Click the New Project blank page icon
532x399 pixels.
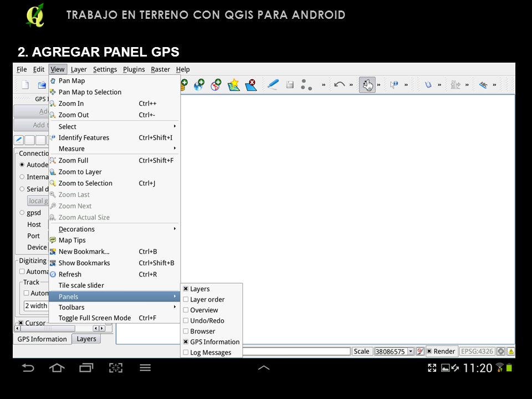point(25,84)
